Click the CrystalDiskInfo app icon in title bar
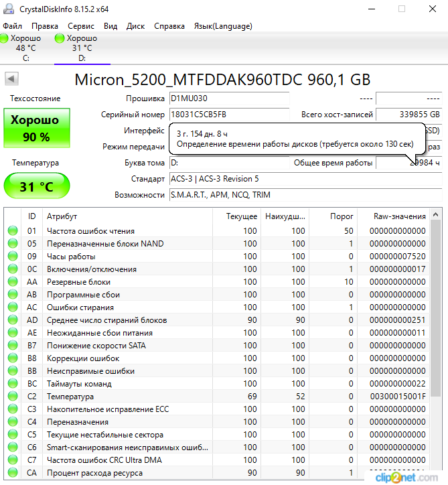This screenshot has height=485, width=448. pyautogui.click(x=9, y=9)
